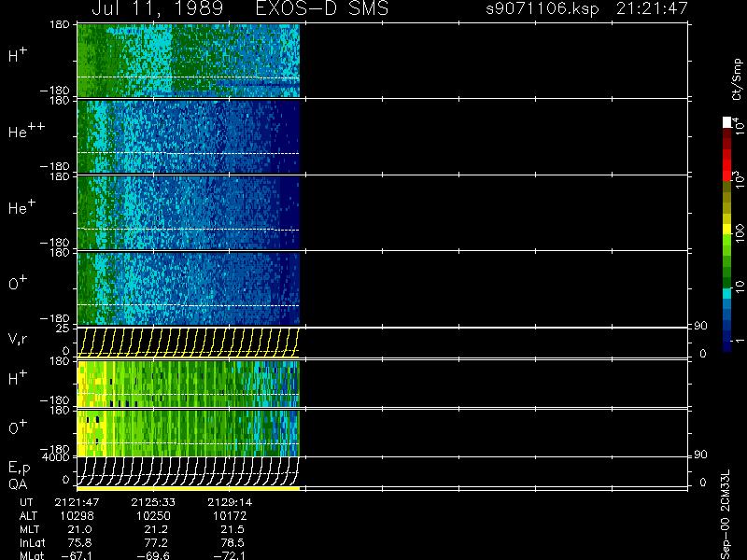Screen dimensions: 747x560
Task: Click the 'He+' panel label
Action: (21, 206)
